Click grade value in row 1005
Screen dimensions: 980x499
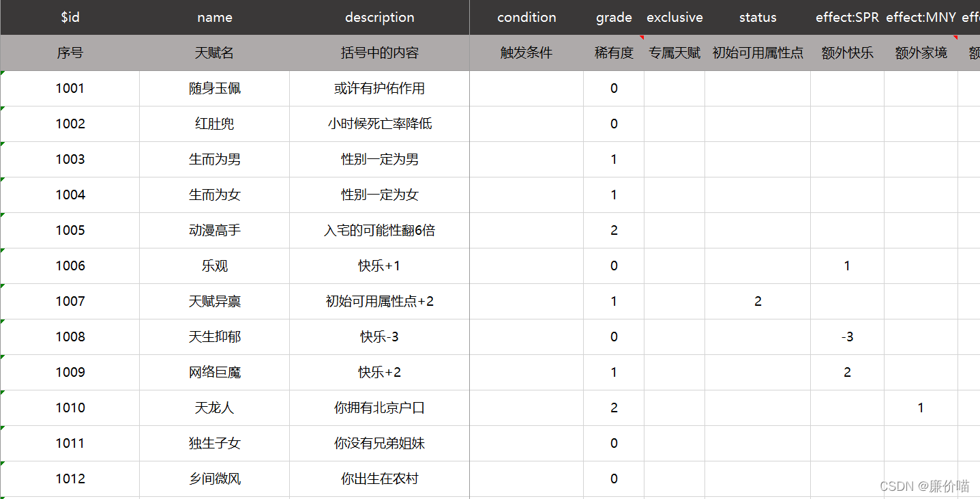click(x=614, y=230)
